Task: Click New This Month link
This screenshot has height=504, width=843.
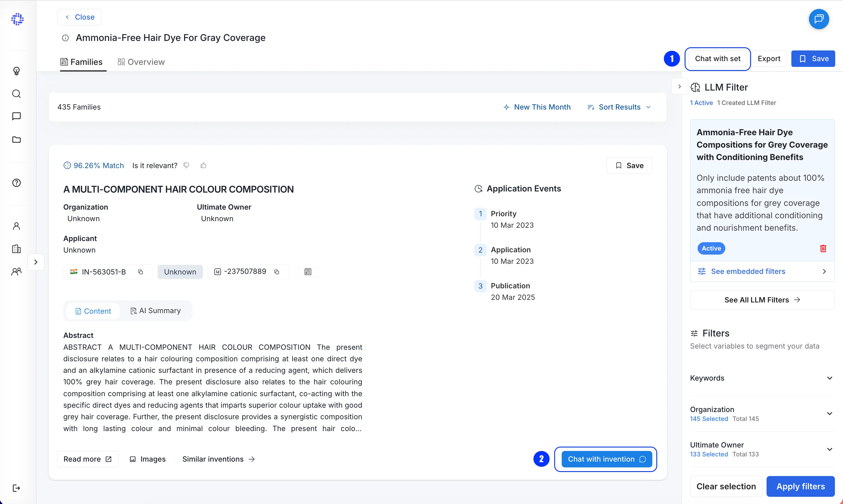Action: coord(537,107)
